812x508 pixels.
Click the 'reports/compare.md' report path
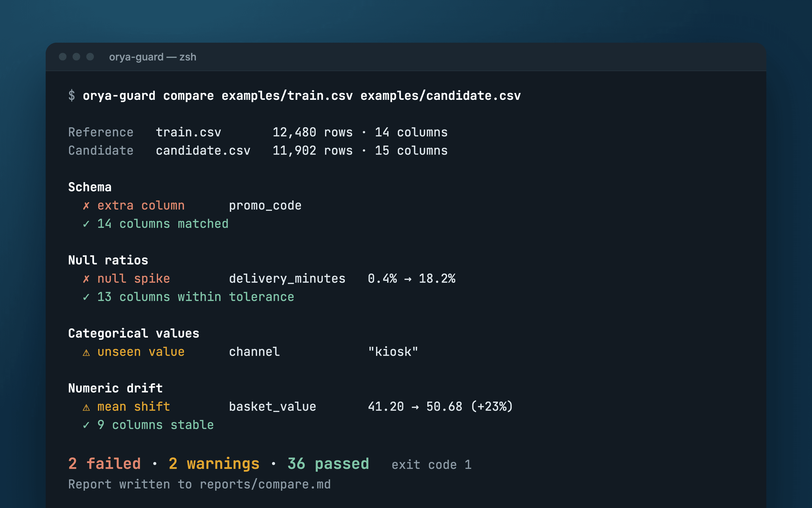[265, 484]
